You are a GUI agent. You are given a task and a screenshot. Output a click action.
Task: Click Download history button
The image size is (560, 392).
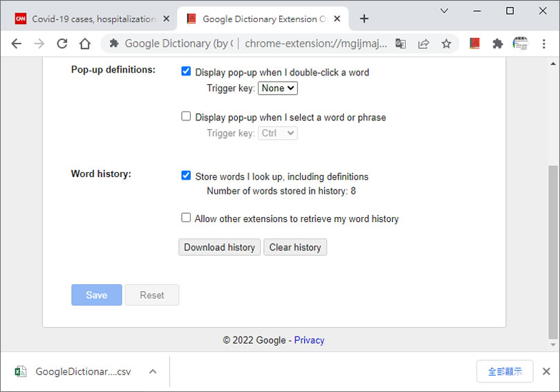[219, 247]
